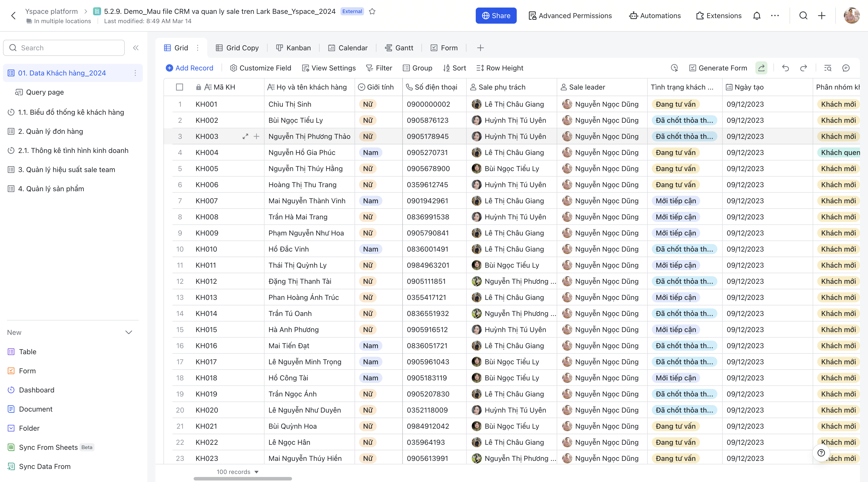Click the sidebar Search field
The image size is (868, 482).
pyautogui.click(x=64, y=48)
